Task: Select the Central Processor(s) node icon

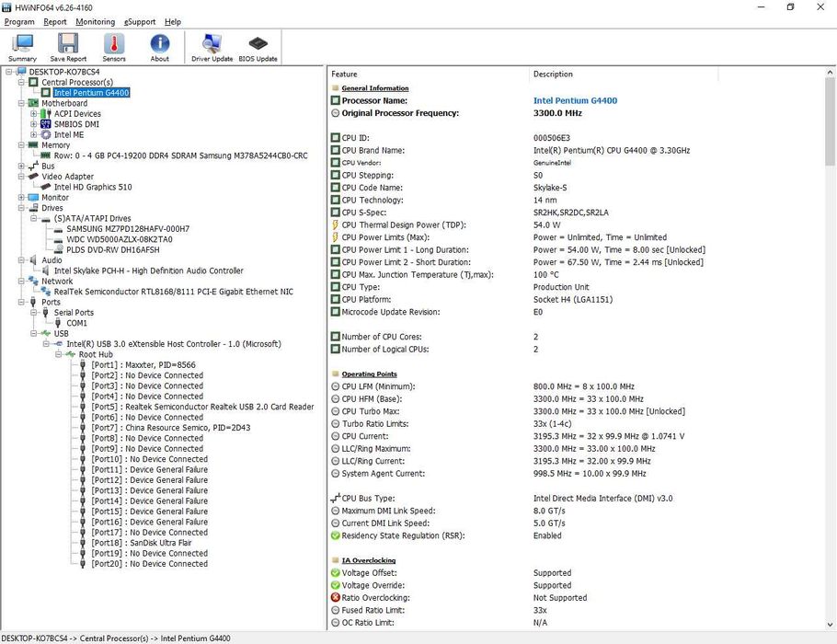Action: (x=34, y=82)
